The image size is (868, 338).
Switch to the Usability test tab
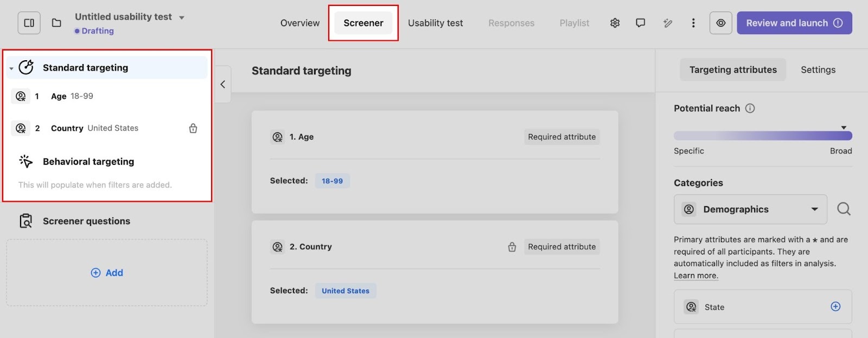click(x=435, y=23)
